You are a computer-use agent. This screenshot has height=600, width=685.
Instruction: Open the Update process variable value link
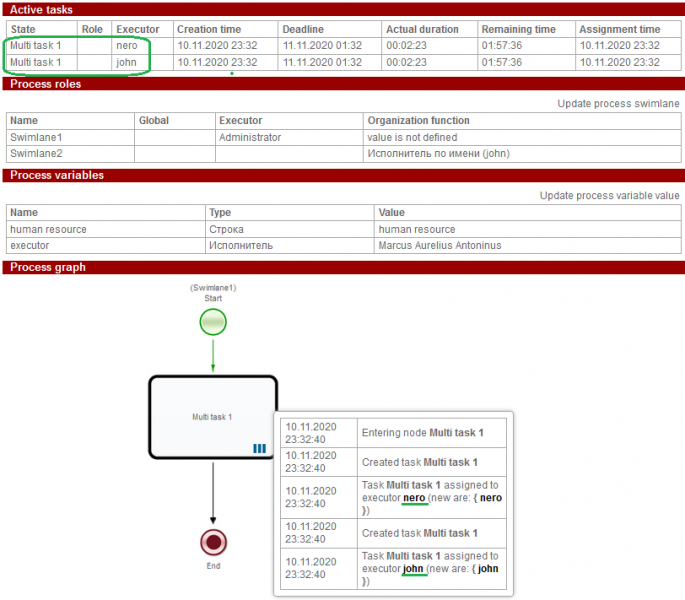(609, 196)
